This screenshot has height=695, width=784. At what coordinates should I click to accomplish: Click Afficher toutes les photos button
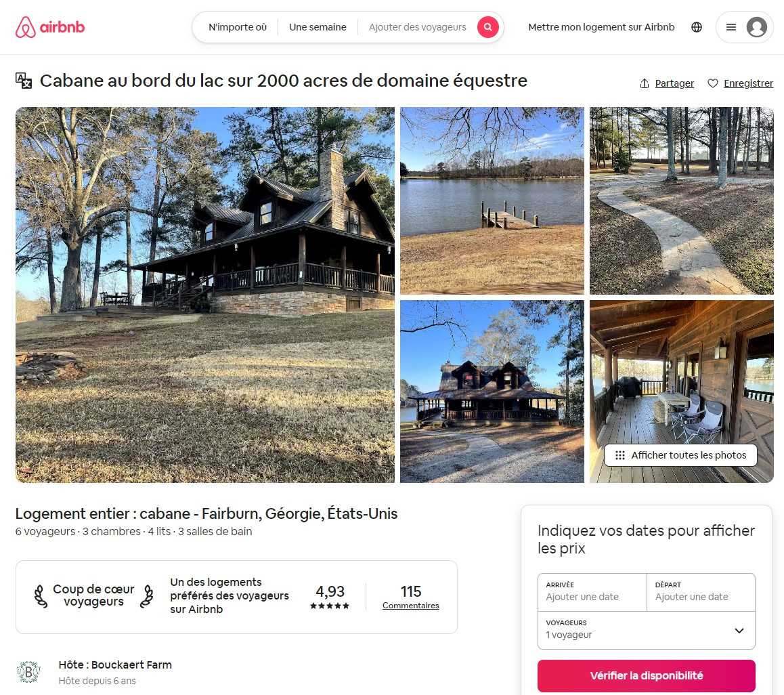click(x=680, y=455)
